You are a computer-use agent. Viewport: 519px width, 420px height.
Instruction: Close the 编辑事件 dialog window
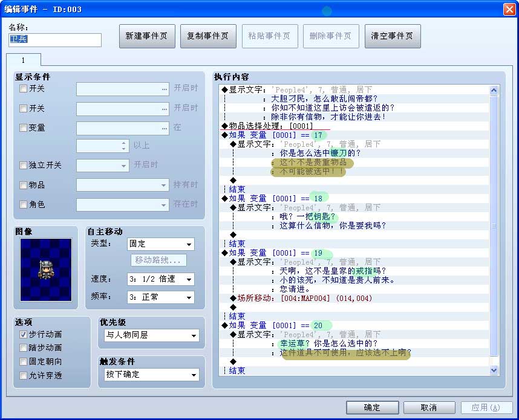coord(509,9)
